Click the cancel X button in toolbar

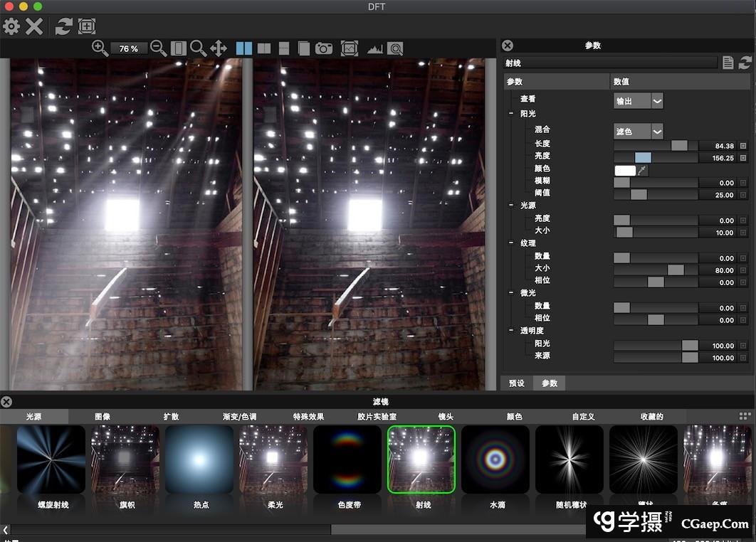tap(34, 27)
